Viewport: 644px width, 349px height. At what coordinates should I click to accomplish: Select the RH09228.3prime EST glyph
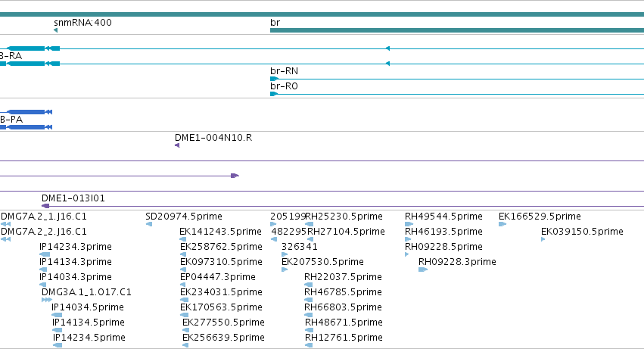[423, 270]
